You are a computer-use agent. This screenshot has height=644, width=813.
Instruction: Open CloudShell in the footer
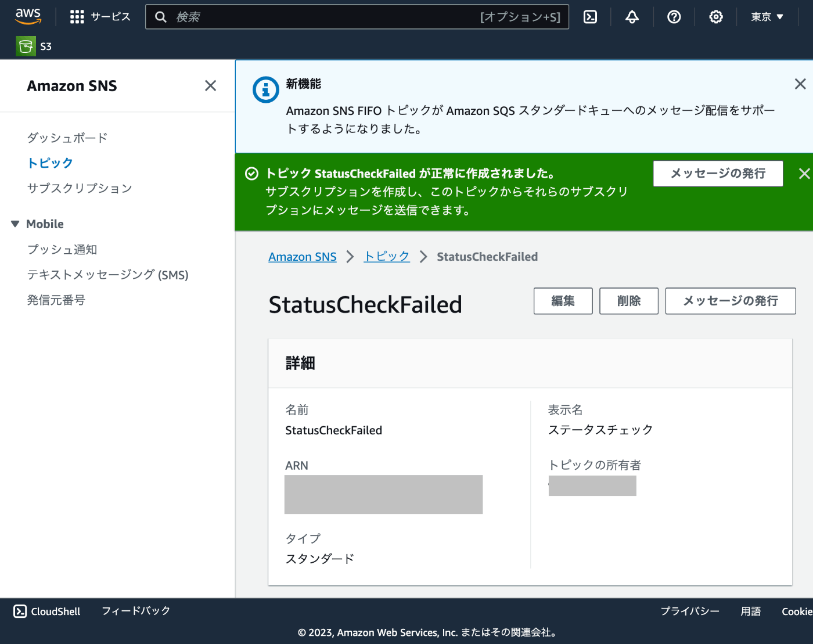[47, 611]
